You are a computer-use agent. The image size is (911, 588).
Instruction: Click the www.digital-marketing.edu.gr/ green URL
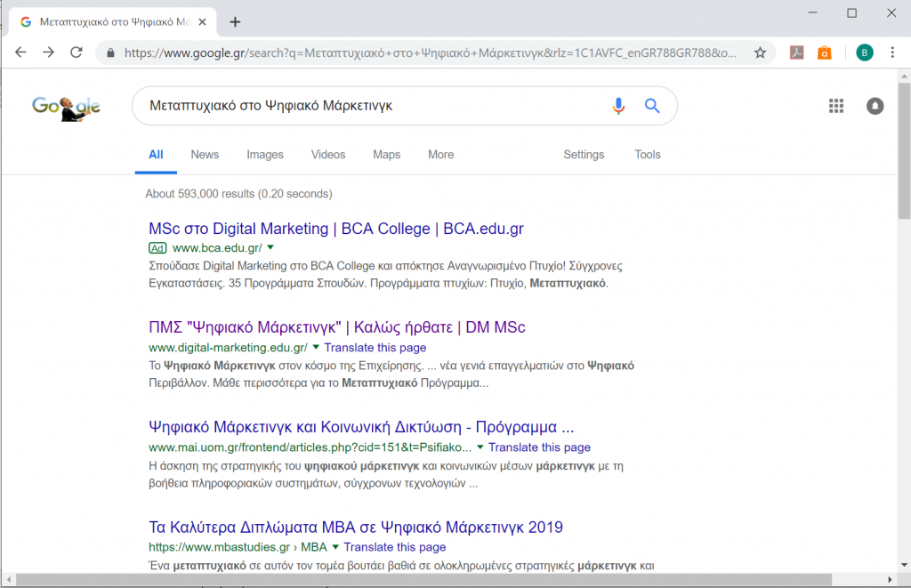tap(229, 348)
